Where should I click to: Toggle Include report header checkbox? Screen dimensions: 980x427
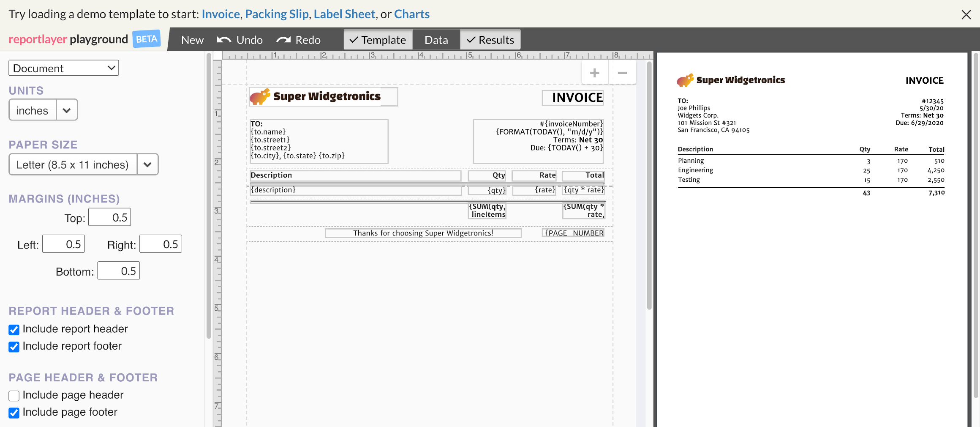[x=14, y=329]
